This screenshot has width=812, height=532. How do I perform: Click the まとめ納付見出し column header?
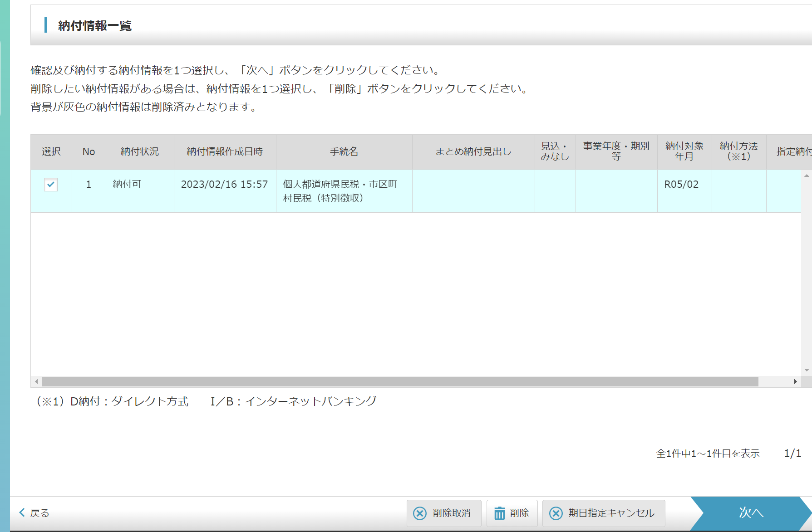pyautogui.click(x=473, y=152)
